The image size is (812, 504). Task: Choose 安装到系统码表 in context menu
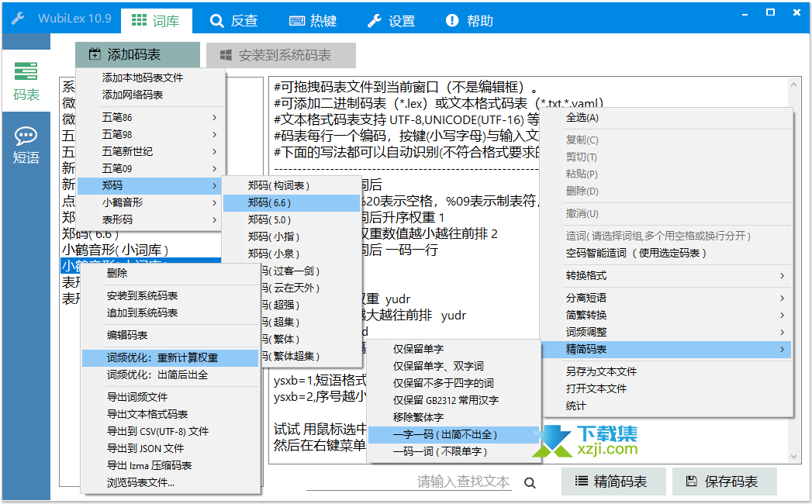click(x=169, y=295)
